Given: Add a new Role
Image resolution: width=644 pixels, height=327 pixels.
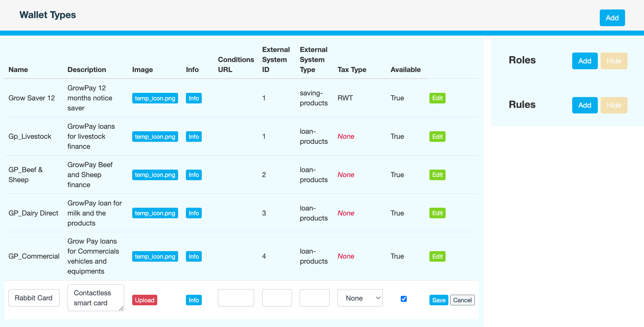Looking at the screenshot, I should 585,61.
